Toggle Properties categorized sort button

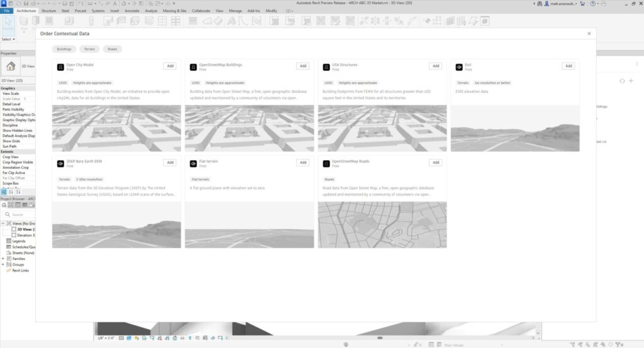[x=4, y=192]
